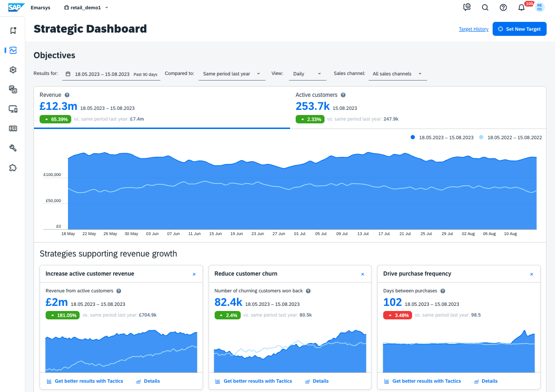
Task: Click the Active customers info icon
Action: [343, 95]
